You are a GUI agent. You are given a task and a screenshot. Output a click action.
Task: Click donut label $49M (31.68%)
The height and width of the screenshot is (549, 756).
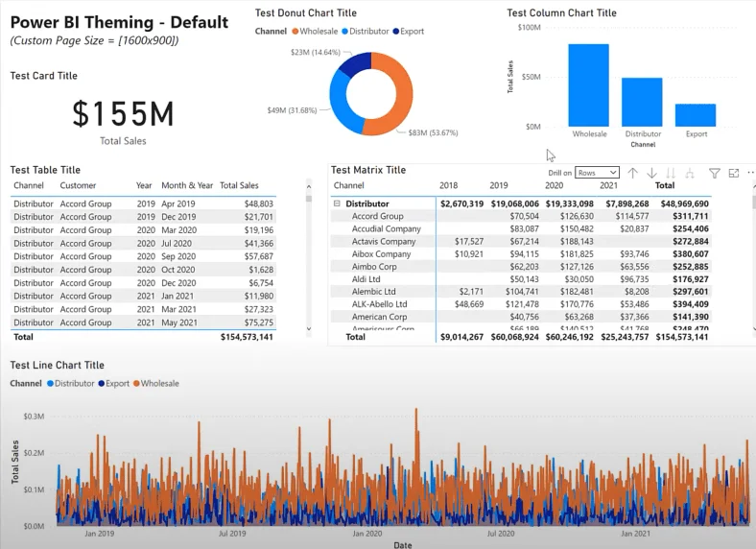293,110
